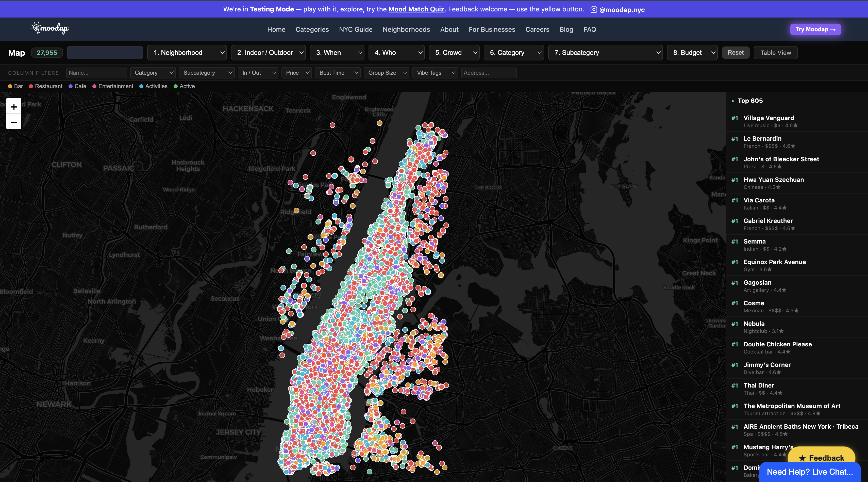Go to the For Businesses page
The height and width of the screenshot is (482, 868).
(492, 29)
